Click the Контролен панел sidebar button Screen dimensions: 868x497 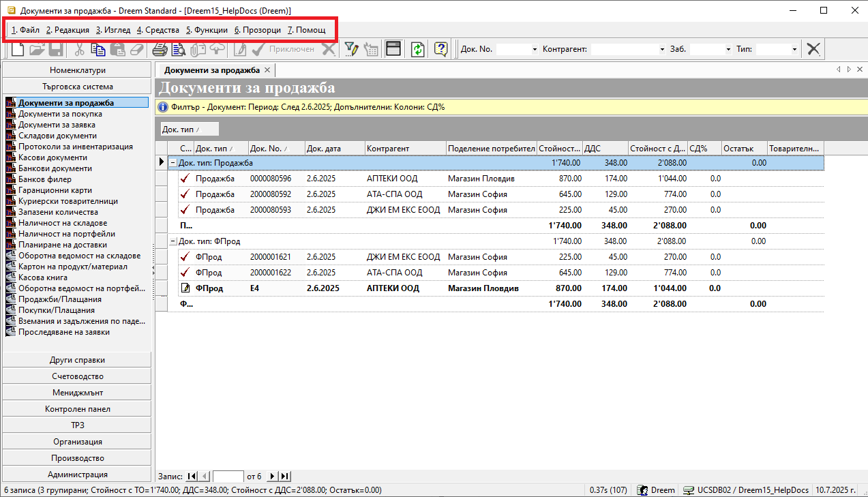click(x=77, y=409)
